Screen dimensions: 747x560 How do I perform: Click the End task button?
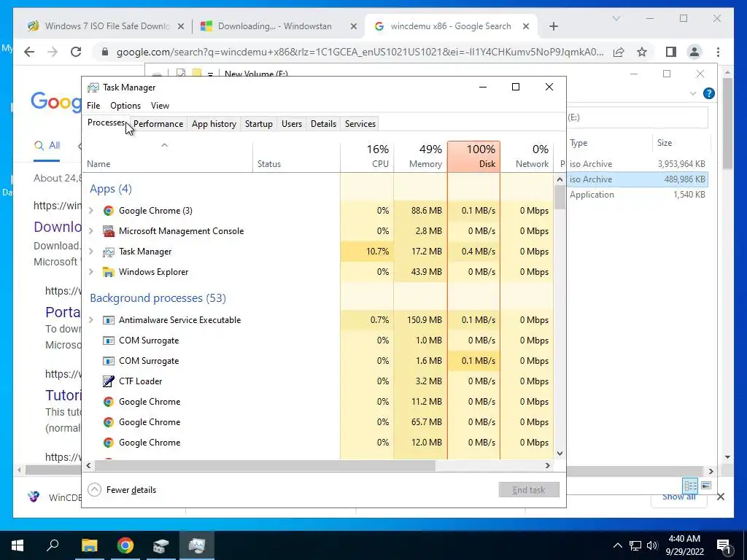(529, 490)
